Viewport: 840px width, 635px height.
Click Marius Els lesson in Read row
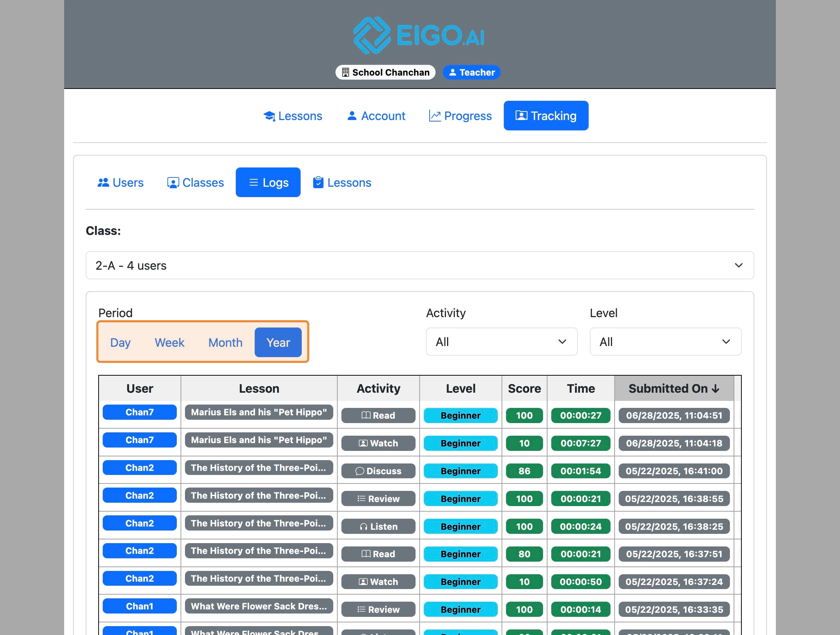click(259, 412)
